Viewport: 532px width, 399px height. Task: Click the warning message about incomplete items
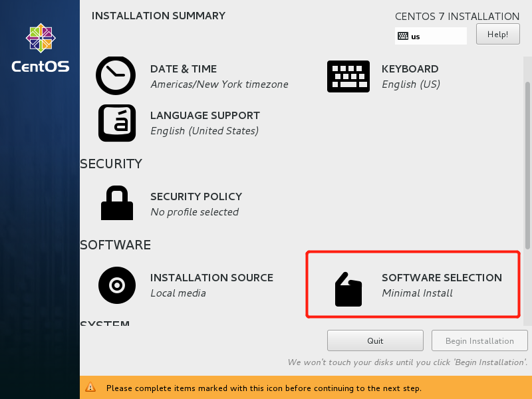pyautogui.click(x=263, y=388)
